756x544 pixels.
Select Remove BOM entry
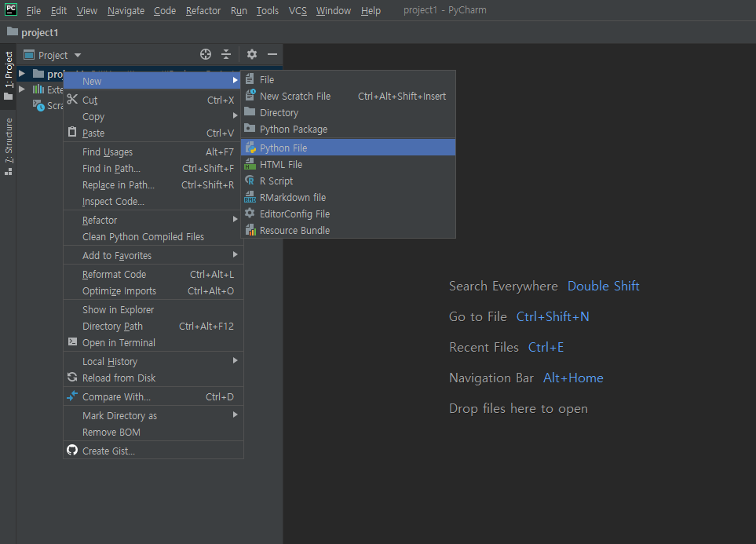coord(153,432)
